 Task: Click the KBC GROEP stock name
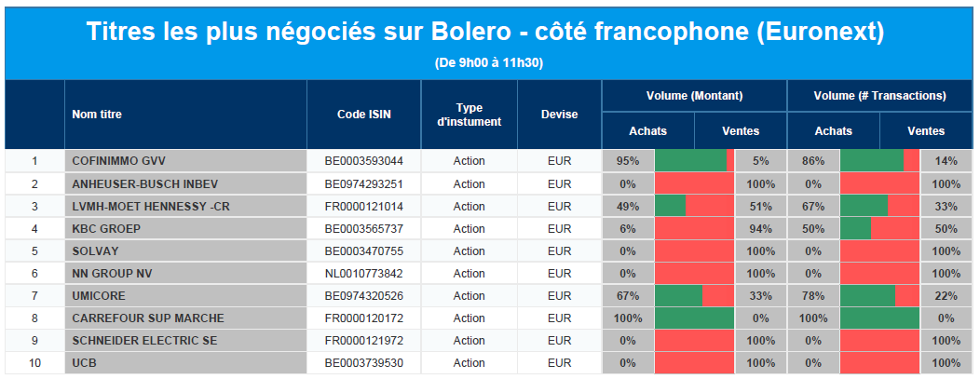click(x=107, y=229)
